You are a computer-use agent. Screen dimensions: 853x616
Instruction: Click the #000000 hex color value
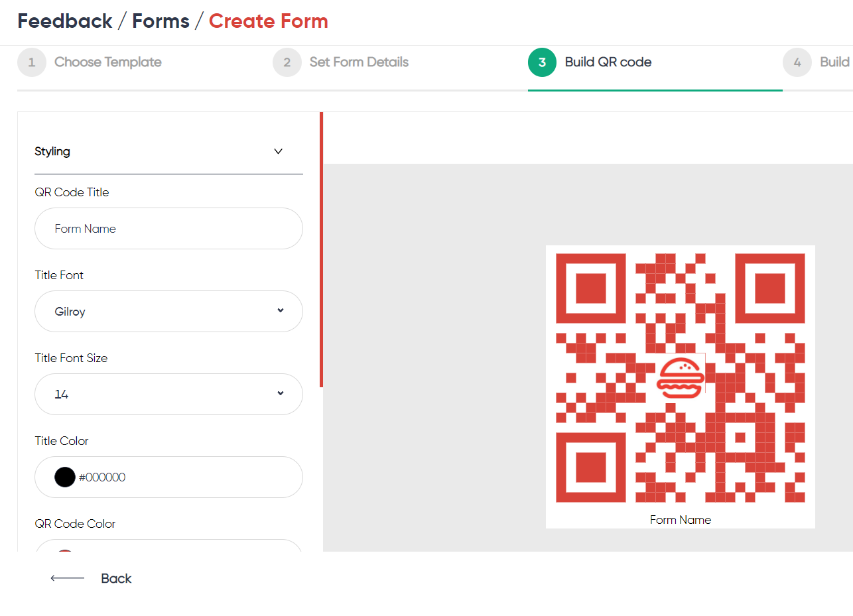102,477
